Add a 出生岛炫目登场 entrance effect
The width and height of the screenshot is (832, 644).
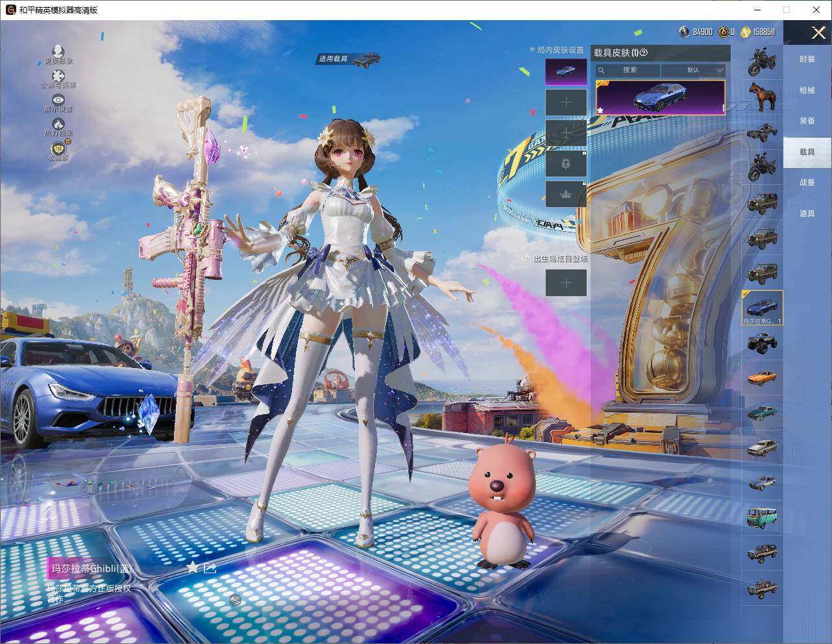[x=566, y=282]
